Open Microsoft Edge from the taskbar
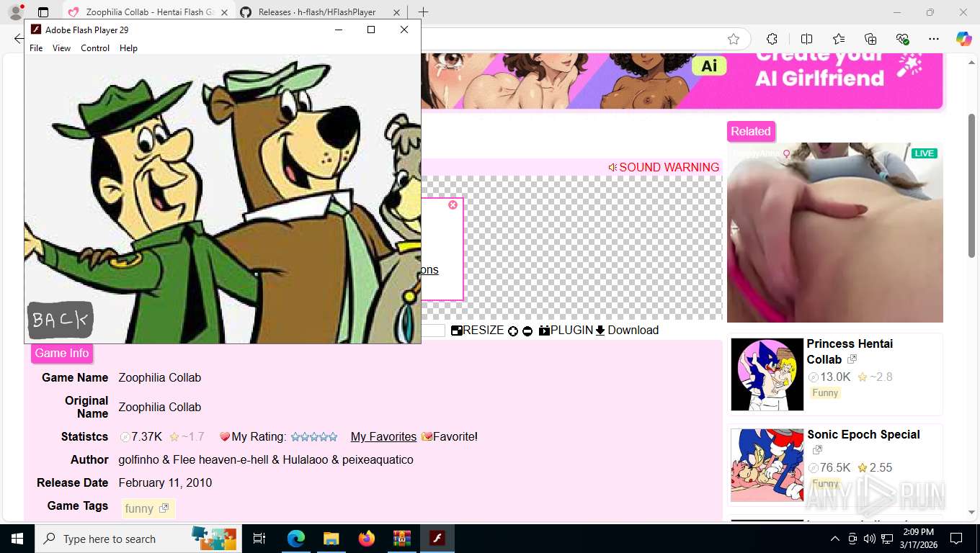Viewport: 980px width, 553px height. pyautogui.click(x=296, y=539)
